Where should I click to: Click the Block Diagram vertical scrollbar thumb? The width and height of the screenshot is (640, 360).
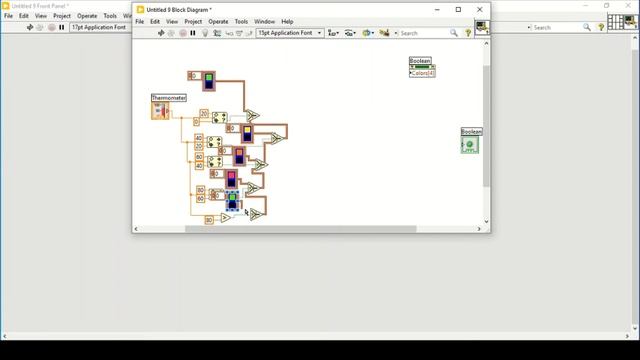tap(486, 126)
